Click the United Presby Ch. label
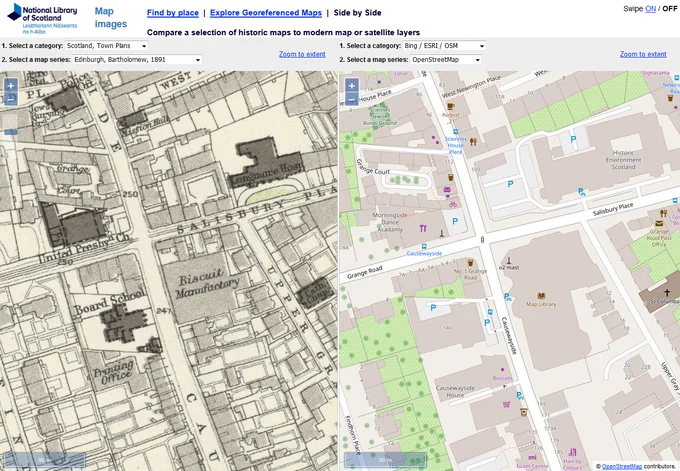 (x=85, y=249)
